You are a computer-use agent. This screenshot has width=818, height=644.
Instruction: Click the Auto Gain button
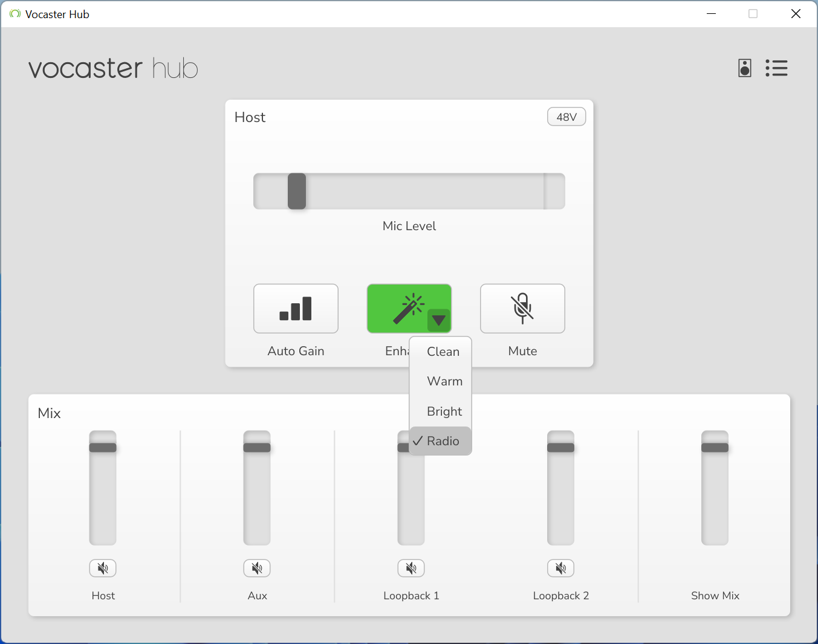click(296, 309)
